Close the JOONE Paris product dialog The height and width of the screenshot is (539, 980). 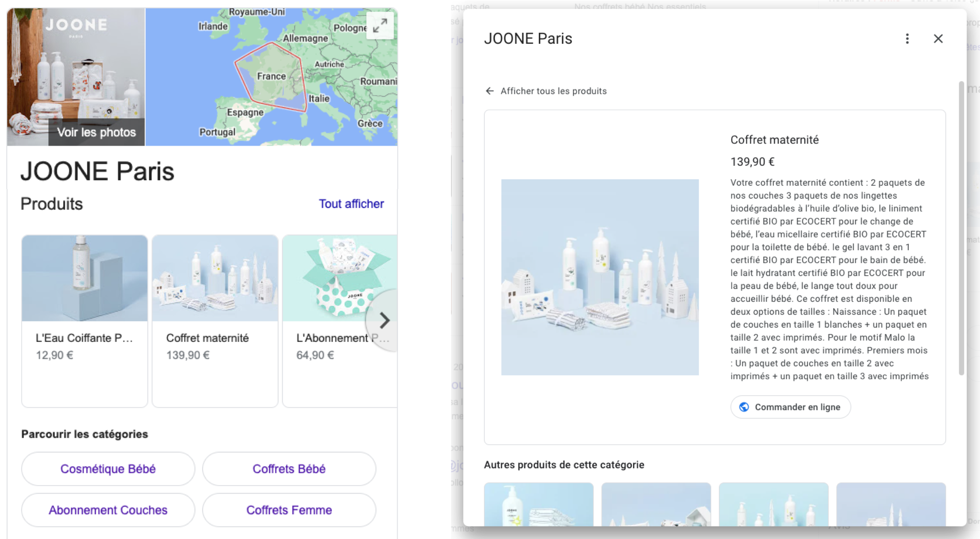tap(938, 39)
